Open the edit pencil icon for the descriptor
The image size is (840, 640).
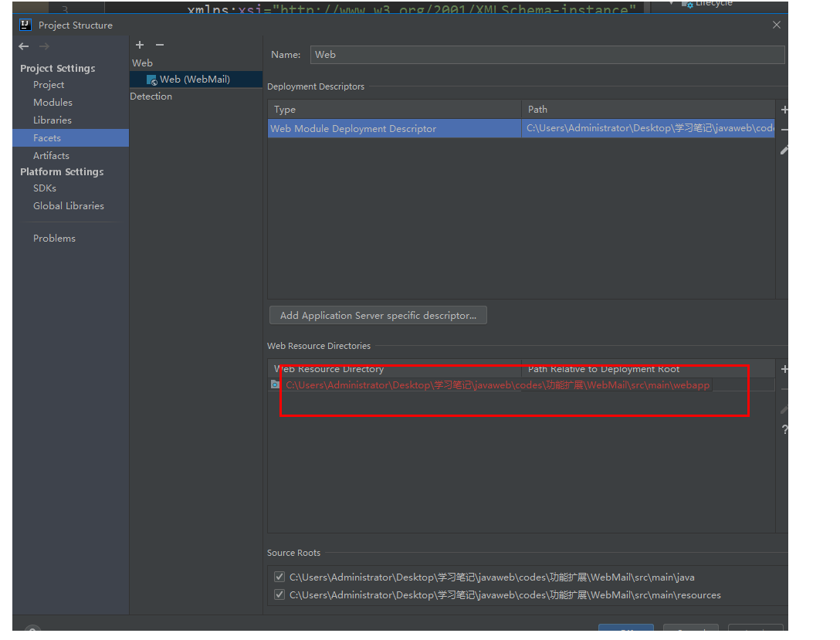tap(784, 150)
